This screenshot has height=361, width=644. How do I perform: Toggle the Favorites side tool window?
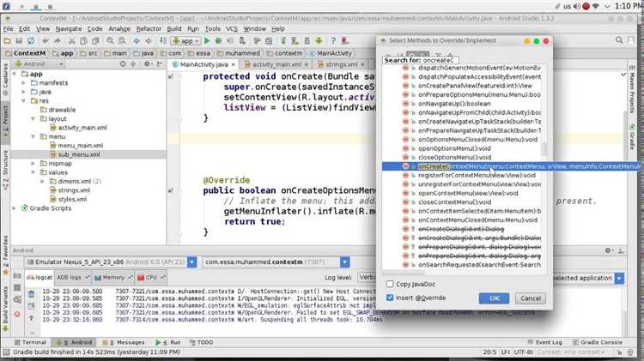tap(5, 255)
